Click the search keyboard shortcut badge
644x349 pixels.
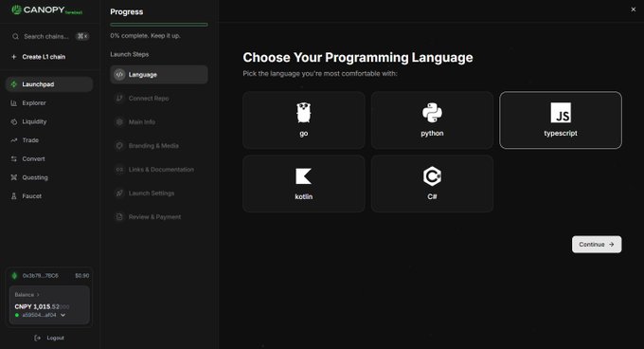click(x=82, y=37)
